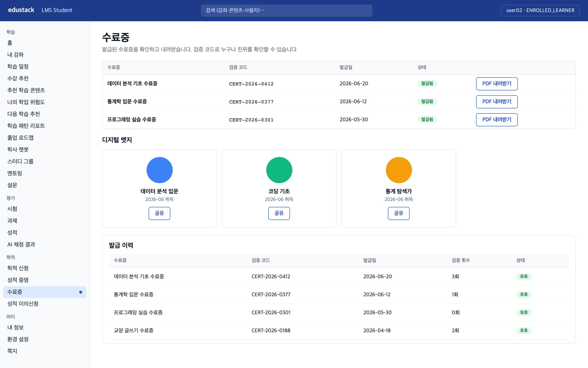
Task: Click the blue 데이터 분석 입문 badge circle
Action: [x=159, y=170]
